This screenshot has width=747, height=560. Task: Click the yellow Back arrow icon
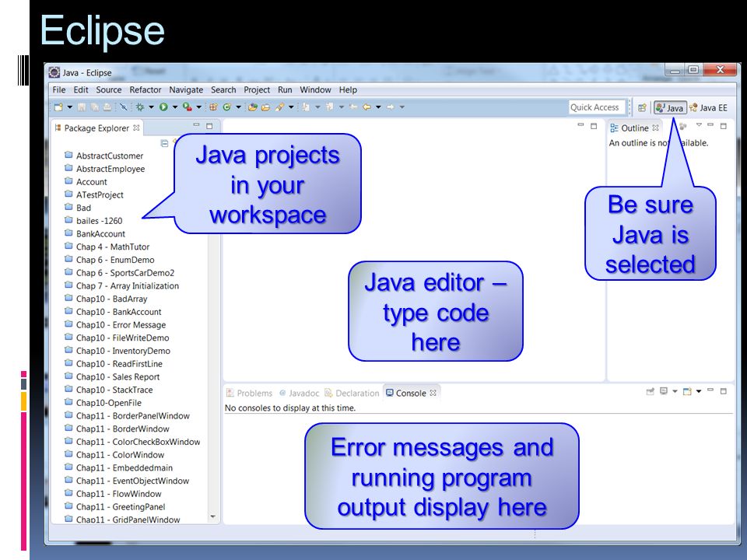pyautogui.click(x=366, y=107)
